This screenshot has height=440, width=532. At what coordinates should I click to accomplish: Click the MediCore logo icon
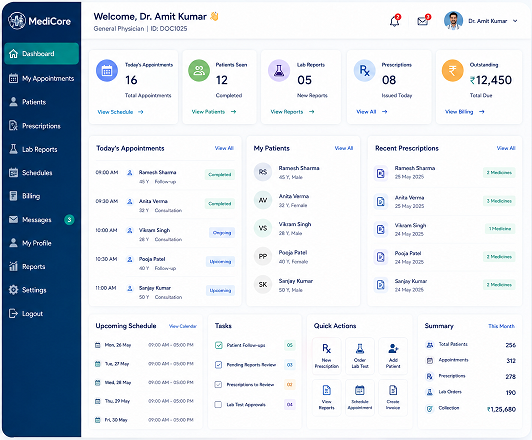click(17, 21)
